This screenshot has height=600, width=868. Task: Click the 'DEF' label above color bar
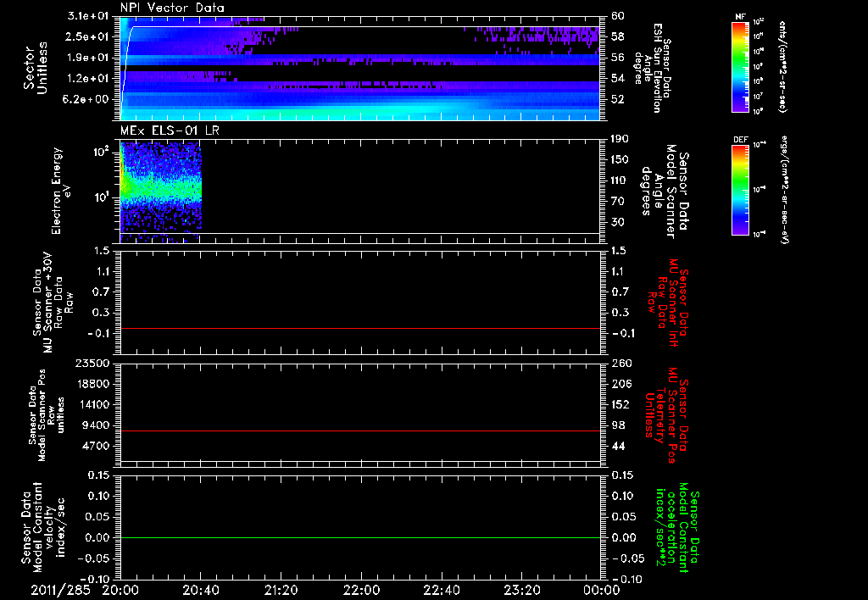click(740, 140)
